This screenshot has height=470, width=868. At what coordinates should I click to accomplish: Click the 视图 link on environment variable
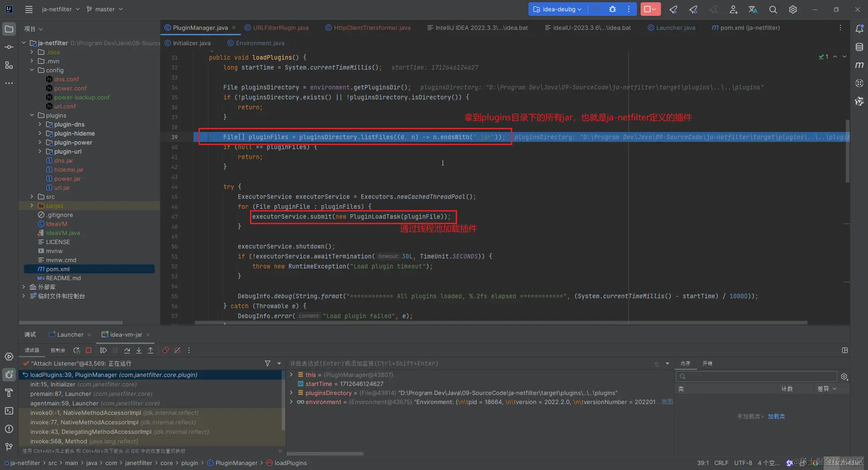coord(667,402)
